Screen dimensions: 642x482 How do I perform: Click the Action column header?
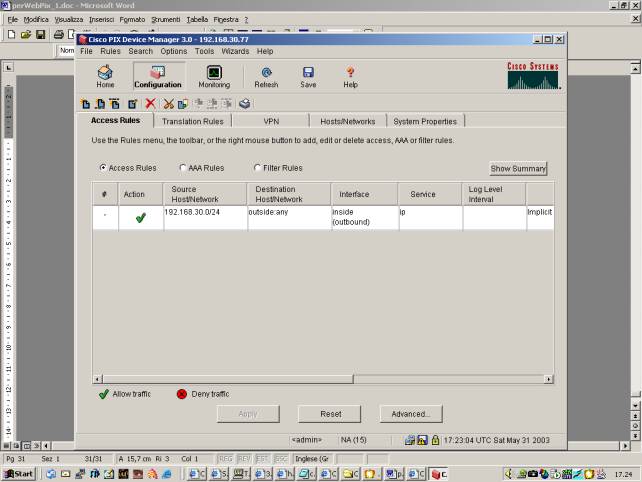140,194
